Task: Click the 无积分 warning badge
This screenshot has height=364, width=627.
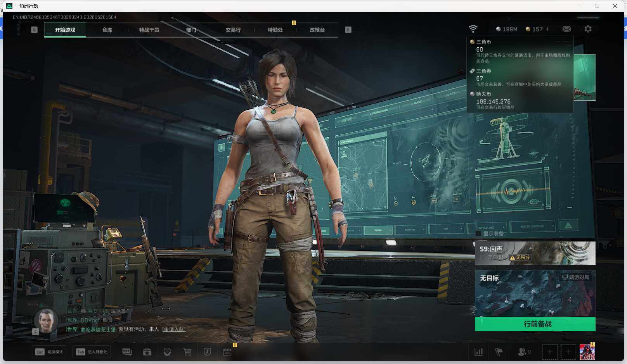Action: point(520,257)
